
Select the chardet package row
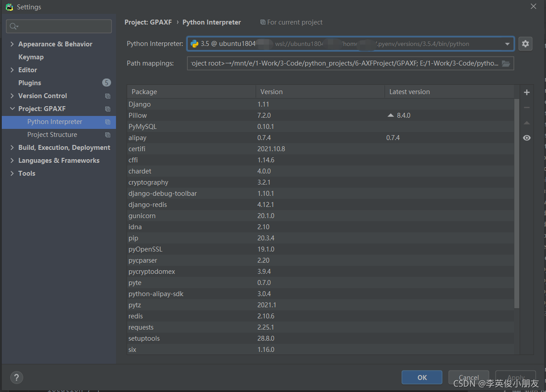320,171
